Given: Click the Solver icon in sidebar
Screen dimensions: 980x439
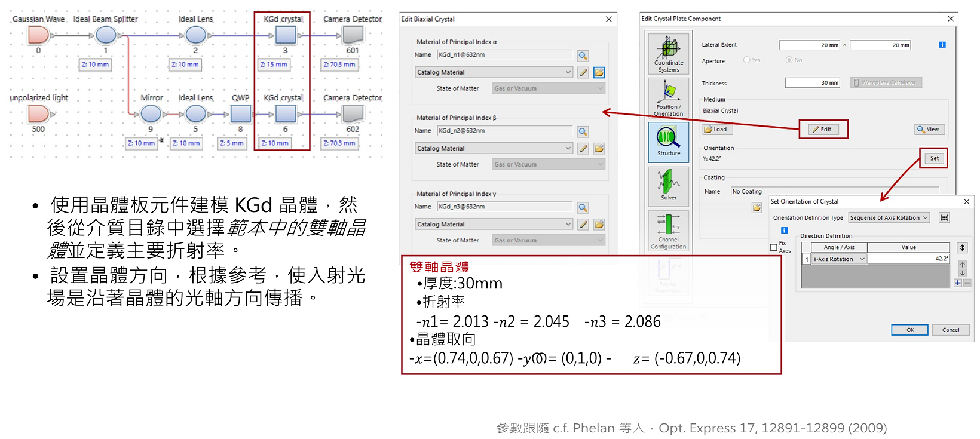Looking at the screenshot, I should (669, 186).
